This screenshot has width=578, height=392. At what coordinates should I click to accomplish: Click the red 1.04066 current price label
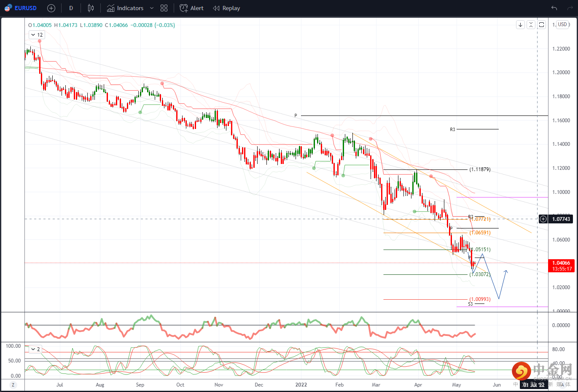561,266
